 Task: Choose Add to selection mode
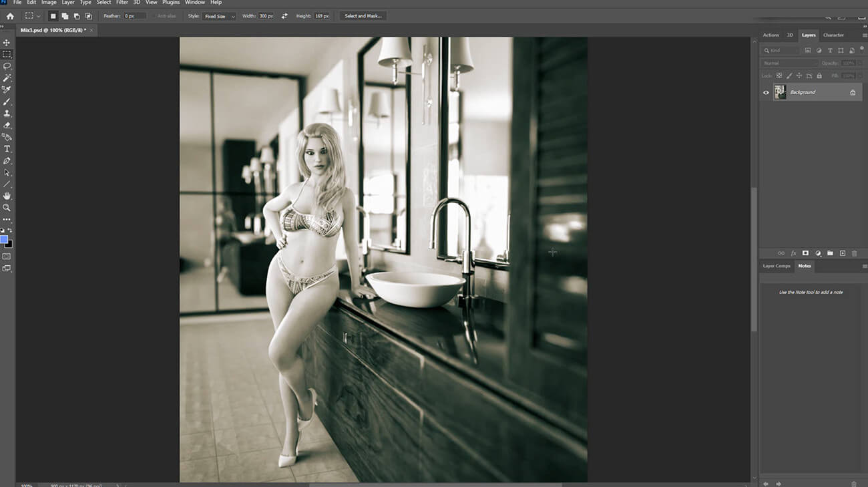coord(65,16)
